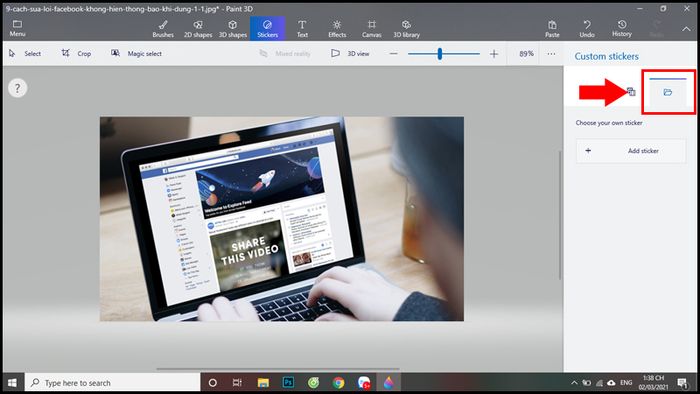Open Chrome from the Windows taskbar

pos(338,382)
